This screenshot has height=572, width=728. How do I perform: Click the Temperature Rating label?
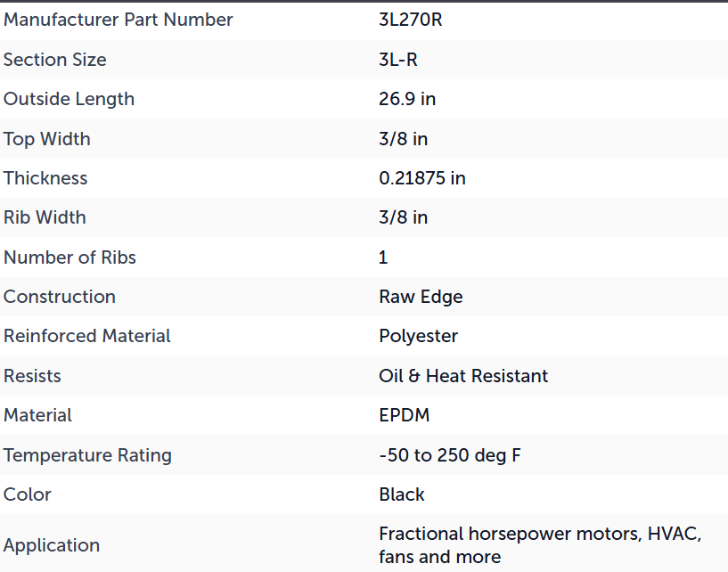tap(87, 455)
